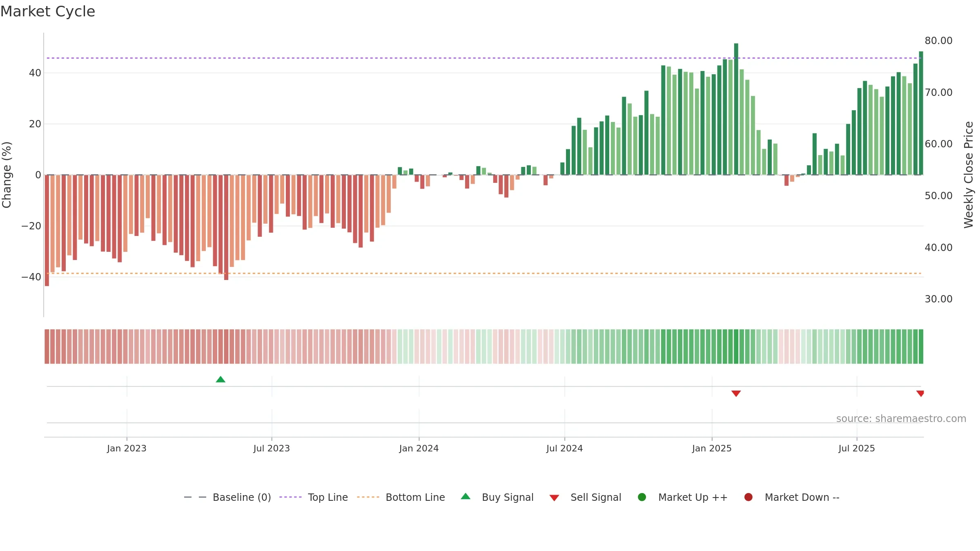Click the green Market Up ++ legend dot

(642, 497)
